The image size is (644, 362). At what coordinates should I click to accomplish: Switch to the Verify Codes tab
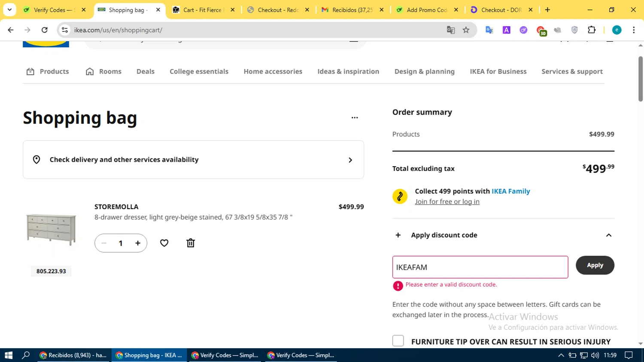[55, 9]
